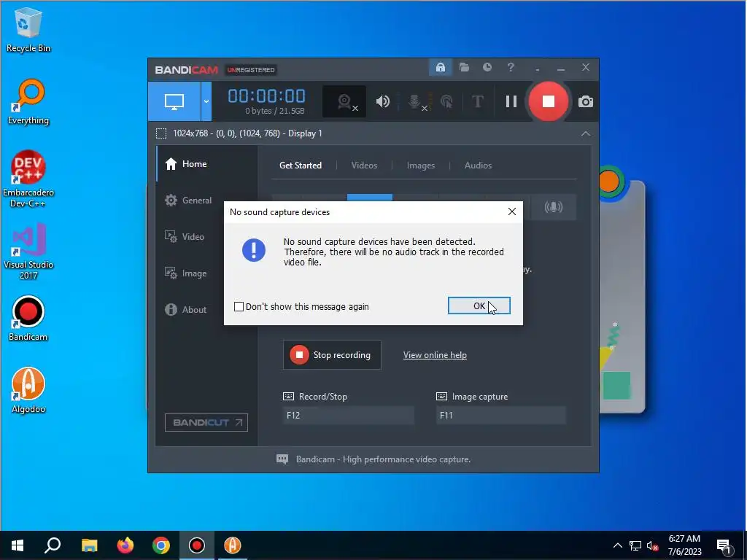
Task: Toggle the speaker sound icon in Bandicam
Action: point(382,101)
